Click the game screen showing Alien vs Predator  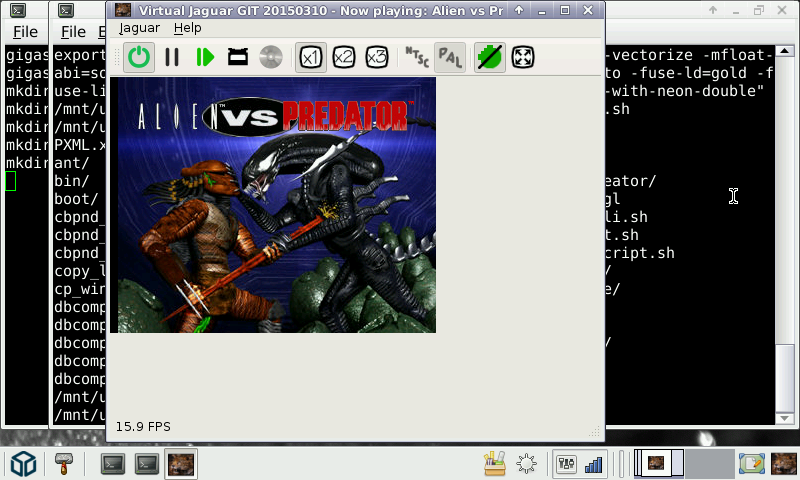coord(273,205)
